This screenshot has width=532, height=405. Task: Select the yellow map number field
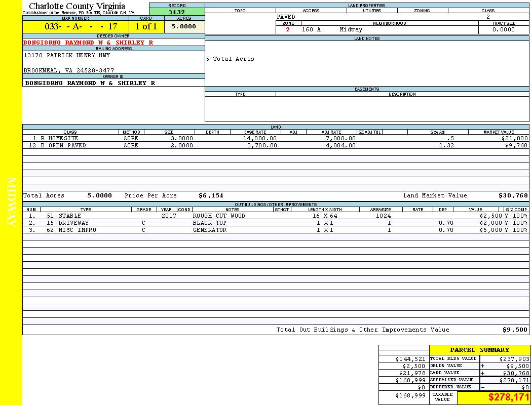[75, 27]
